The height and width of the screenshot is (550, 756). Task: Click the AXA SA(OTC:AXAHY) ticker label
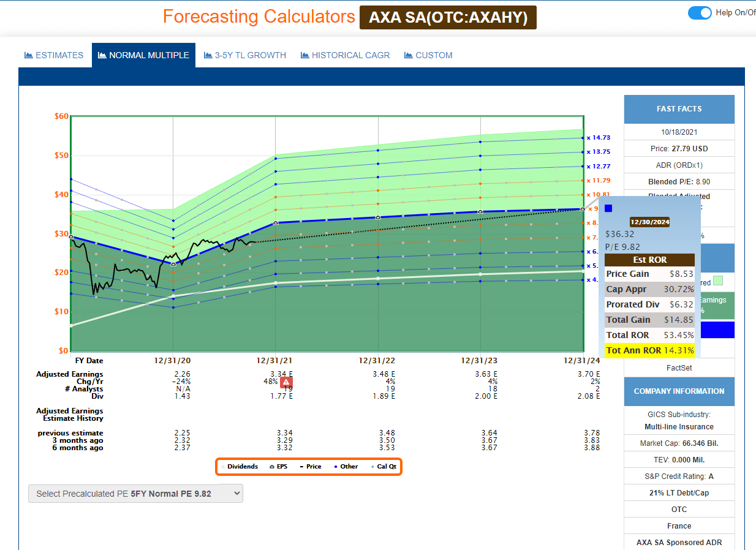coord(448,18)
